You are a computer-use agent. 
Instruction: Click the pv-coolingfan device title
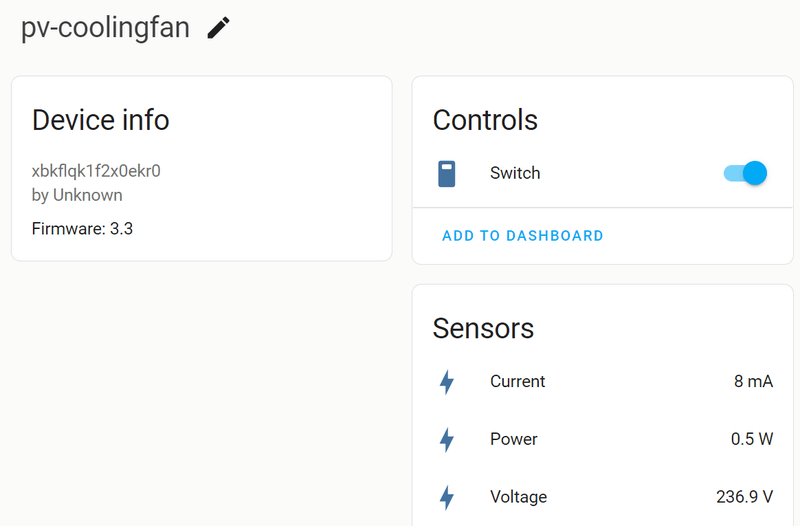[x=105, y=28]
